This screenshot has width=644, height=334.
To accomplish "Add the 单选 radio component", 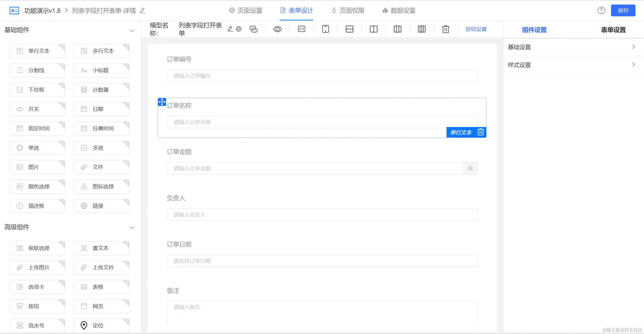I will point(37,148).
